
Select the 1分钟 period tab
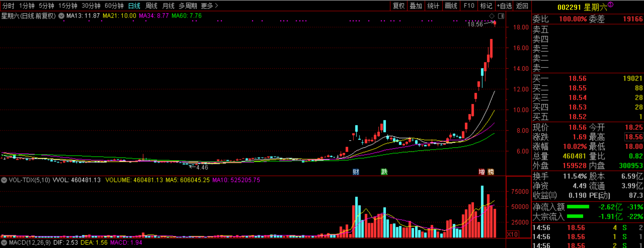pyautogui.click(x=27, y=6)
